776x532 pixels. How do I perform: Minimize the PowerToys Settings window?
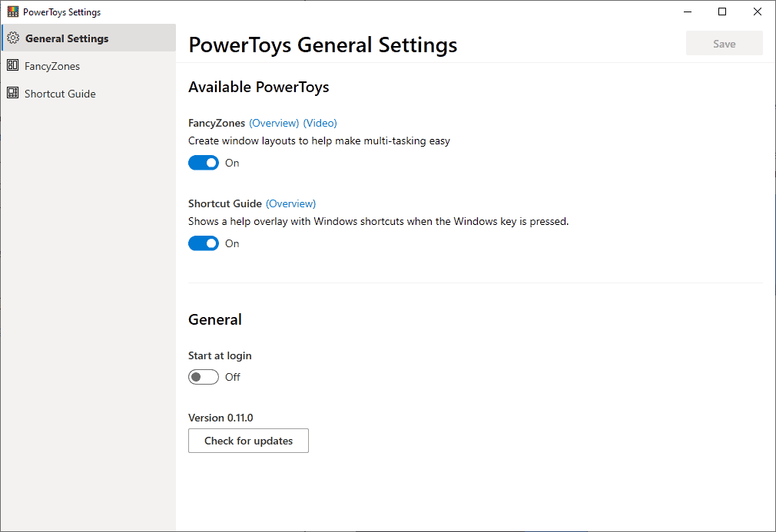coord(687,12)
